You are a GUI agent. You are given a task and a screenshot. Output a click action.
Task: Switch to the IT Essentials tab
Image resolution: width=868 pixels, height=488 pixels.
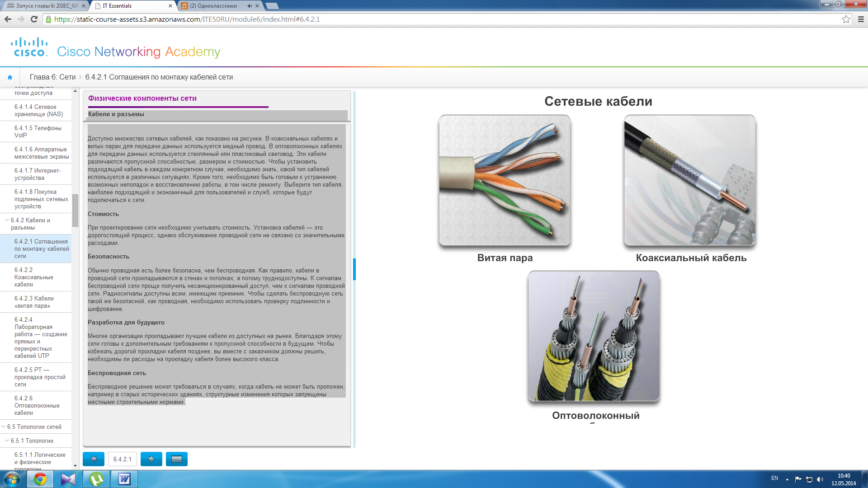point(132,6)
